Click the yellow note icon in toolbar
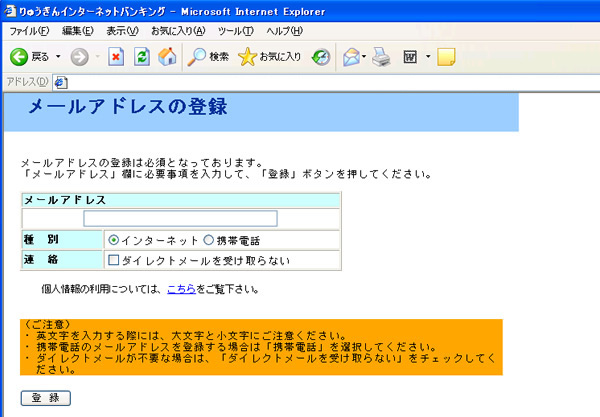Image resolution: width=600 pixels, height=417 pixels. point(446,57)
